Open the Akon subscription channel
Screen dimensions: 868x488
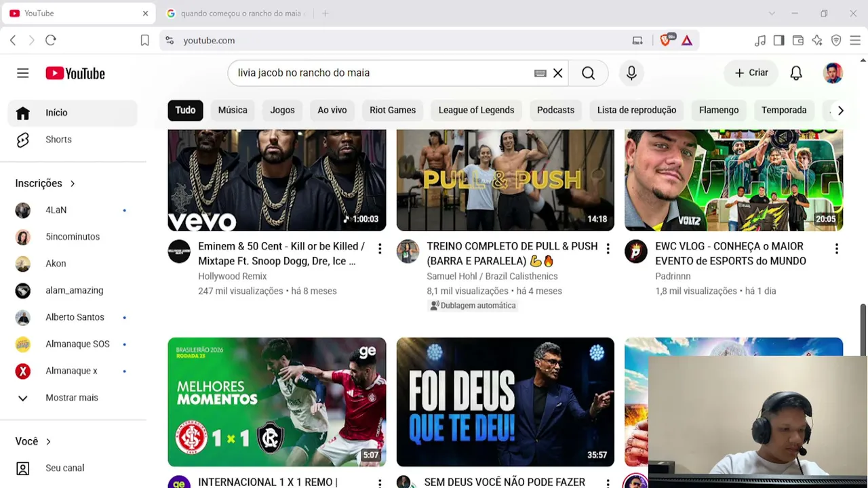click(73, 264)
